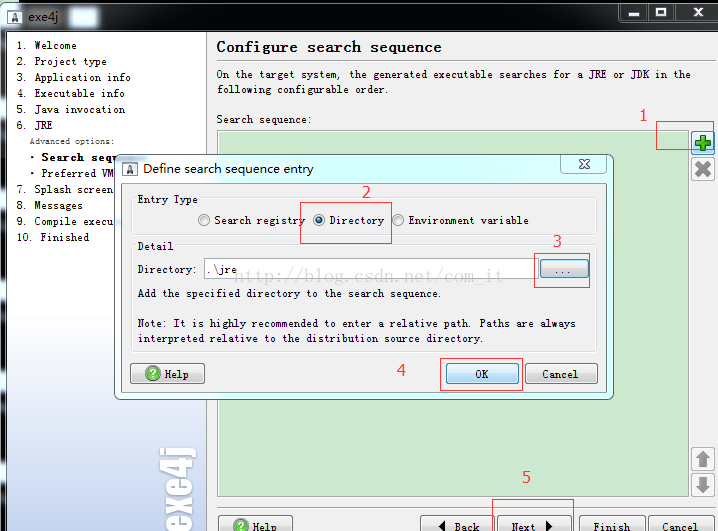Open the Welcome step in sidebar
The height and width of the screenshot is (531, 718).
tap(55, 45)
